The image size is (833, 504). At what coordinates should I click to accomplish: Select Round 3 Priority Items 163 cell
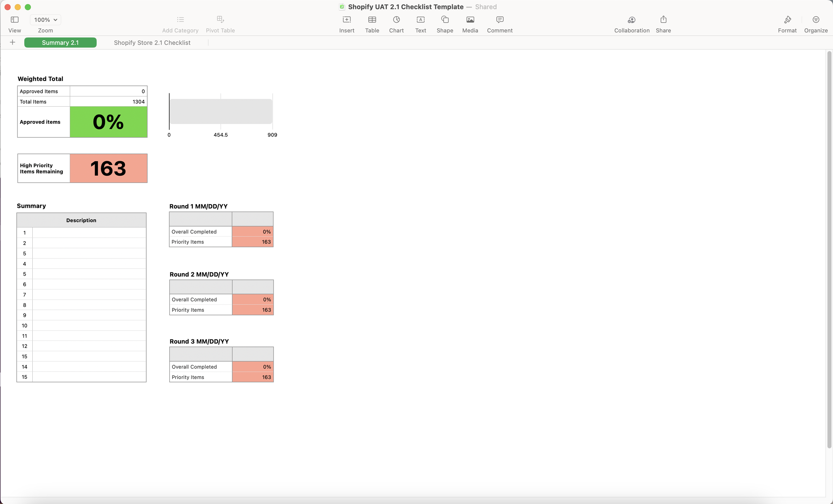tap(253, 377)
